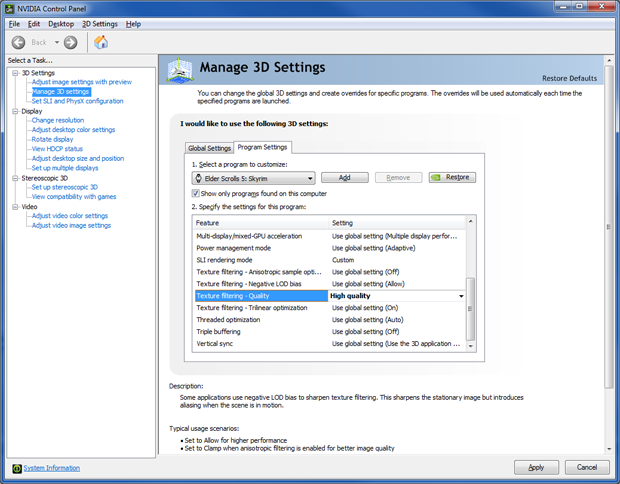Open Adjust image settings with preview
620x484 pixels.
point(82,82)
